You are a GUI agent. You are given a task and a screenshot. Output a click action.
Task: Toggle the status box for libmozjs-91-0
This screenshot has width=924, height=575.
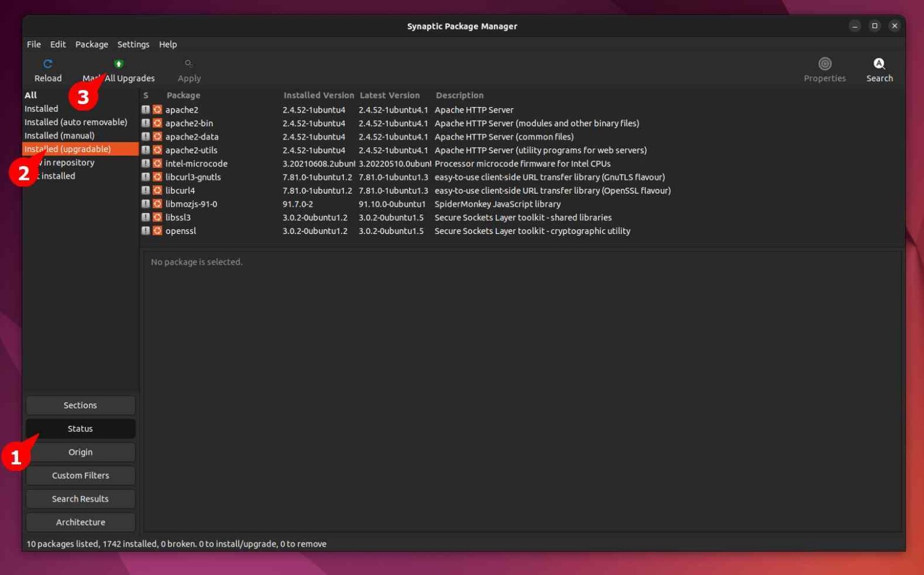pyautogui.click(x=146, y=204)
